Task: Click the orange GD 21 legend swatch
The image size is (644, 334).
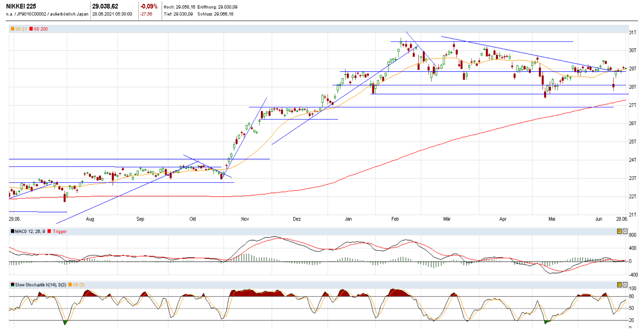Action: pyautogui.click(x=13, y=29)
